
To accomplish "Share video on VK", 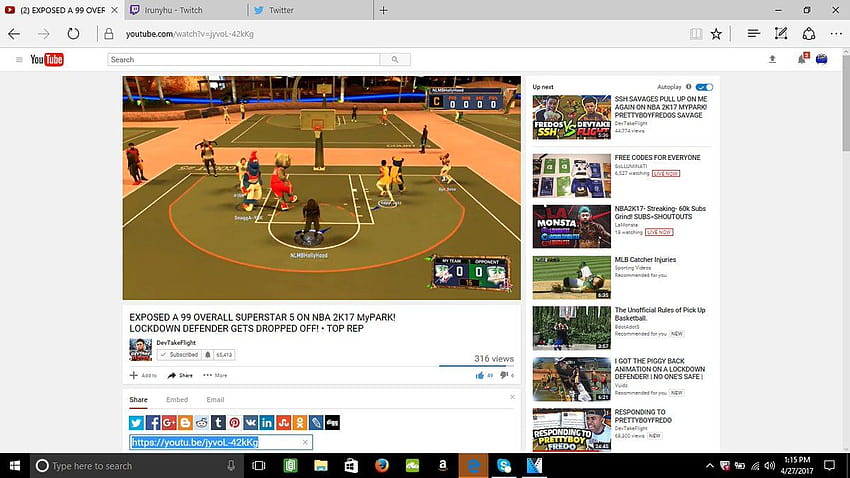I will (250, 423).
